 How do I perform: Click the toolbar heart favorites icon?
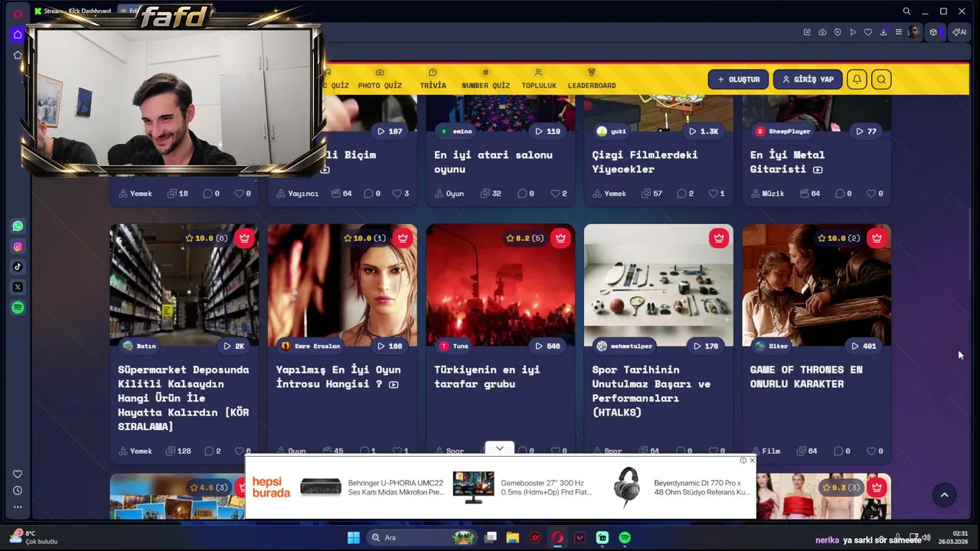pos(868,32)
